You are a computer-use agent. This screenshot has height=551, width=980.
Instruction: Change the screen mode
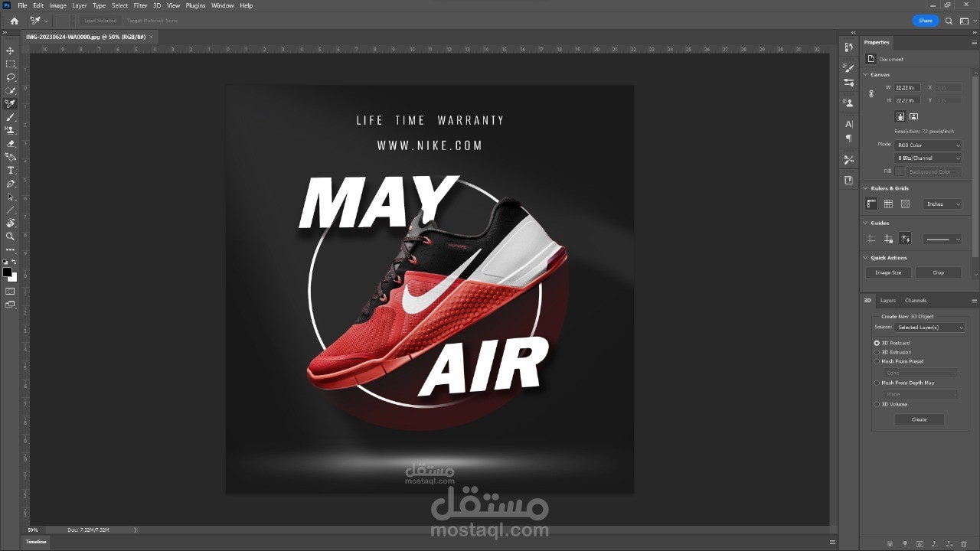(10, 305)
